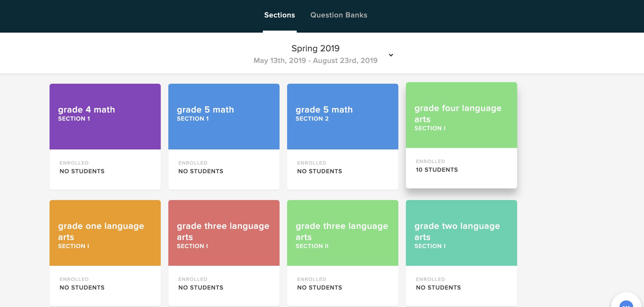Click NO STUDENTS under grade 5 math Section 1
The width and height of the screenshot is (644, 307).
(x=201, y=171)
